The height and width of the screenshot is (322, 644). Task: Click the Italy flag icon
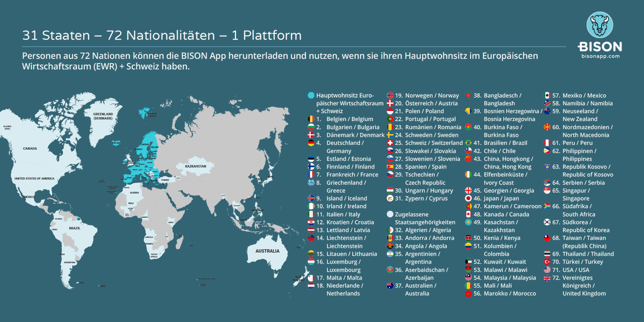click(x=311, y=215)
